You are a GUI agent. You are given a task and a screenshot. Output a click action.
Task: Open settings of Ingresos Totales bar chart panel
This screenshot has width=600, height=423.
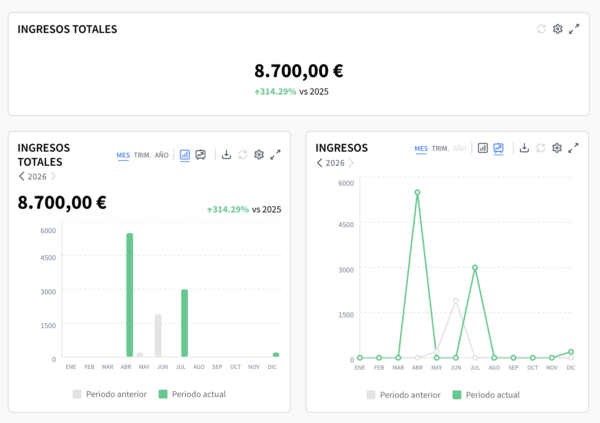258,155
